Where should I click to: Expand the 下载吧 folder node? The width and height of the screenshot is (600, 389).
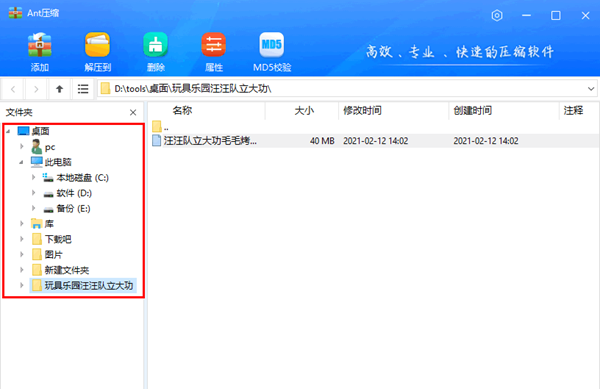22,239
